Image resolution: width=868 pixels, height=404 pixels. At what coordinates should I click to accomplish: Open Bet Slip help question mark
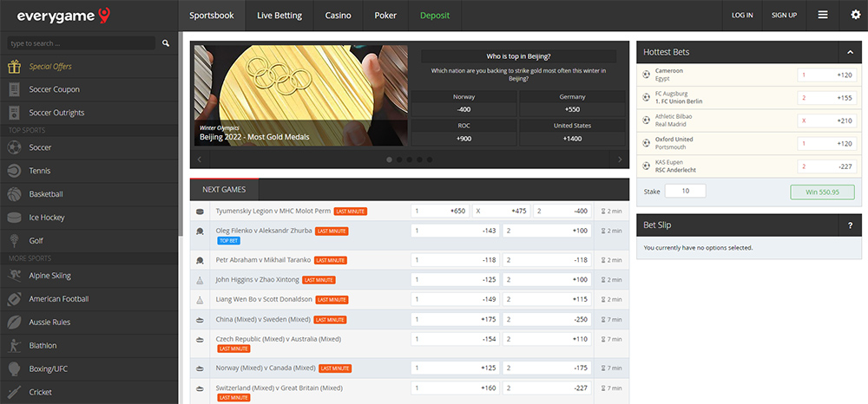(x=850, y=225)
